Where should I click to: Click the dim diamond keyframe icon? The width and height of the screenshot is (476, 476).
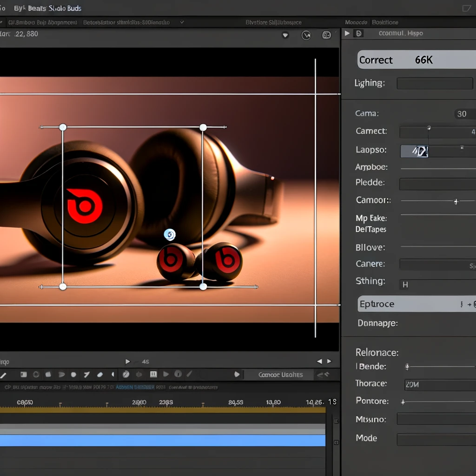click(x=139, y=374)
